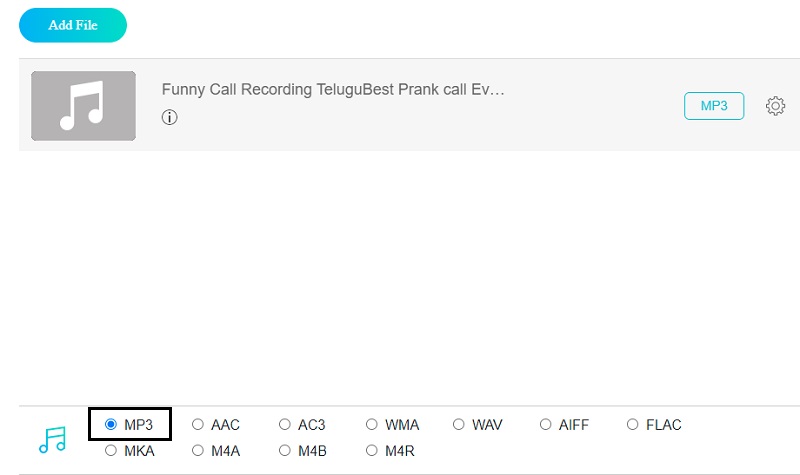Click the info icon under file name

coord(170,117)
